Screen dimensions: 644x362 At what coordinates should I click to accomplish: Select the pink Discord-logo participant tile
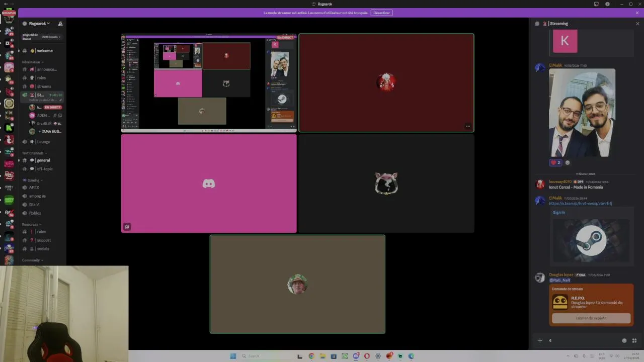(209, 184)
